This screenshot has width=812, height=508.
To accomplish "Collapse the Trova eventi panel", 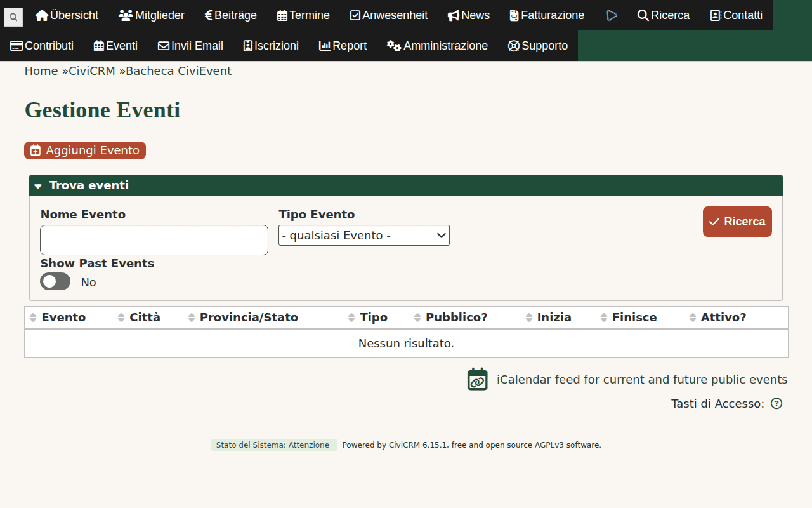I will (x=406, y=185).
